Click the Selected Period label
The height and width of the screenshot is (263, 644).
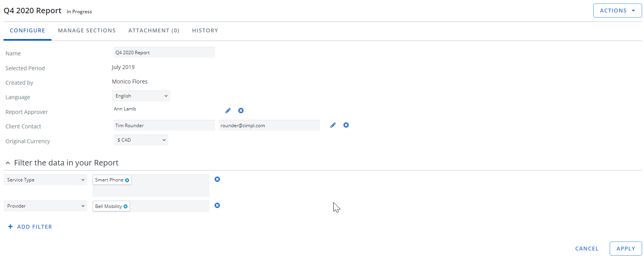tap(25, 68)
